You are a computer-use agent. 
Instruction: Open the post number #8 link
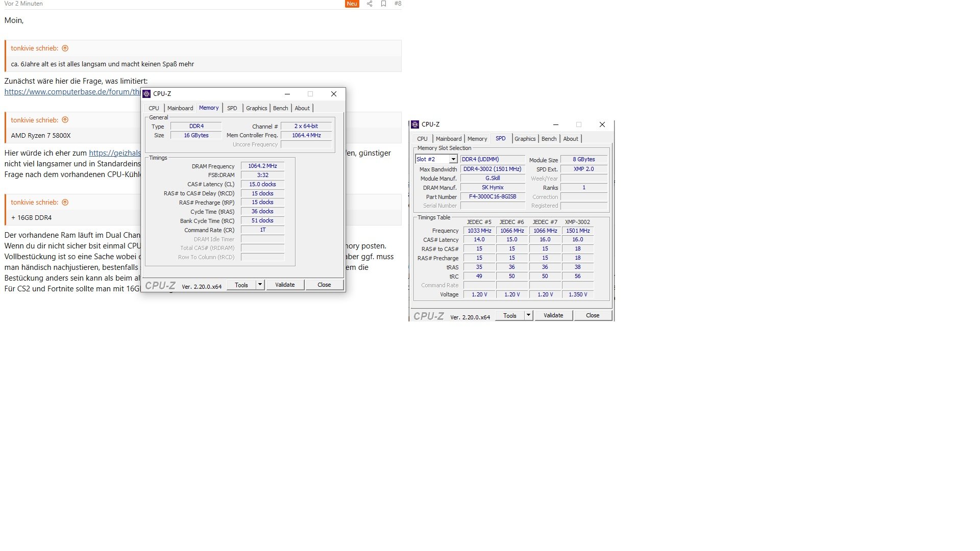tap(398, 4)
